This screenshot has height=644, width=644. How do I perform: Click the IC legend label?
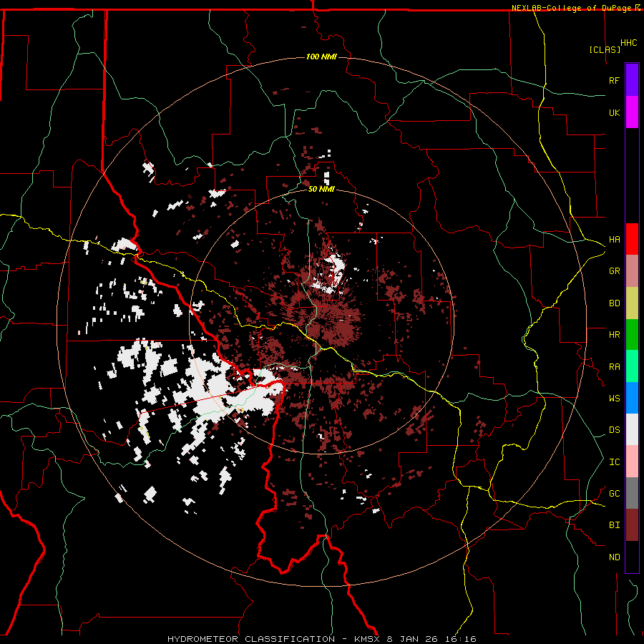point(614,462)
